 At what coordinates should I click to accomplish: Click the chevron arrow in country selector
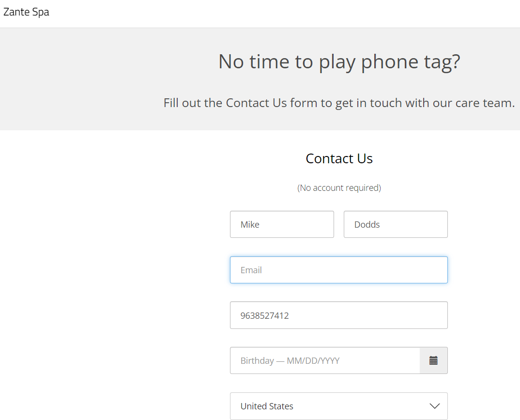point(434,406)
